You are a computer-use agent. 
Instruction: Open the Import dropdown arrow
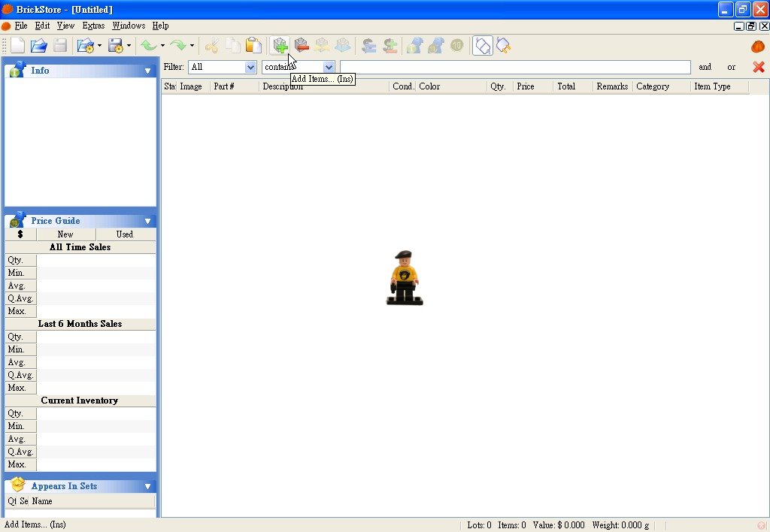(99, 46)
